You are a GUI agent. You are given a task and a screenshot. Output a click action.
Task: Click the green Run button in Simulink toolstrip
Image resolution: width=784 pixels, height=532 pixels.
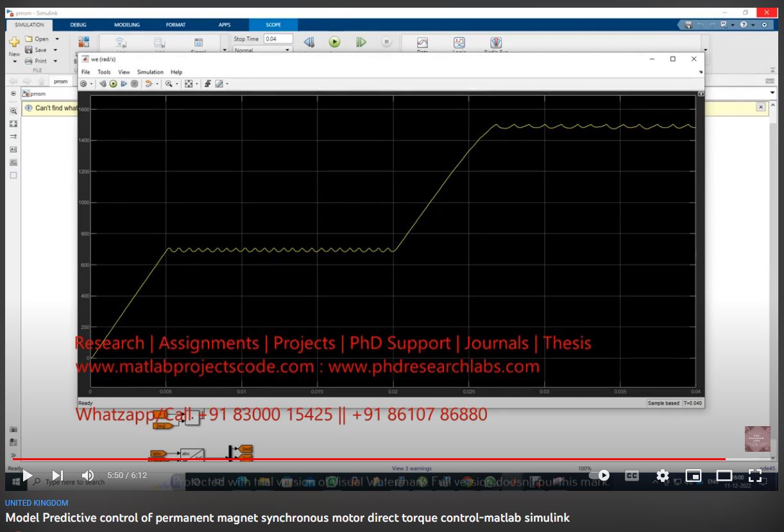click(x=335, y=42)
